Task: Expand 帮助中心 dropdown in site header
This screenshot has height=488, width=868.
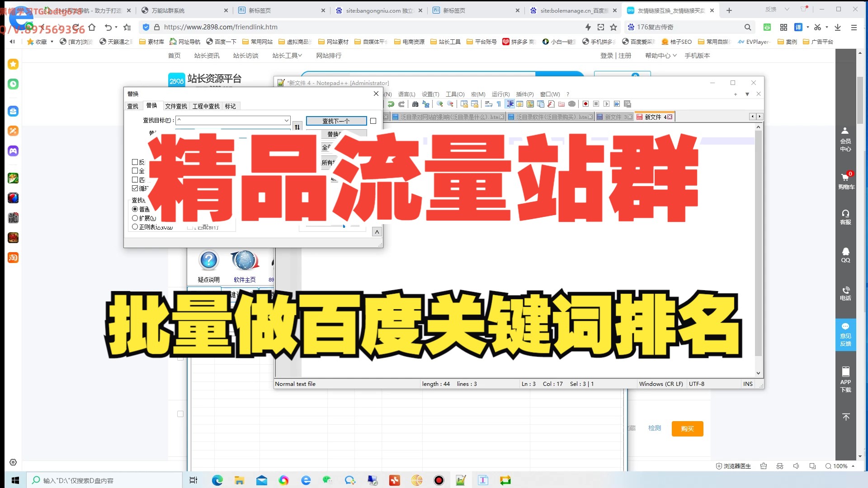Action: pyautogui.click(x=660, y=56)
